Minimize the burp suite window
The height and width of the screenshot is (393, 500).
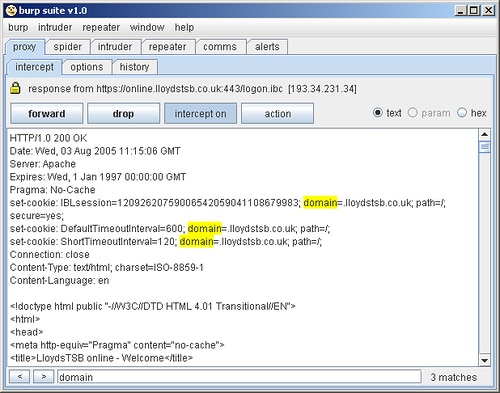(460, 11)
